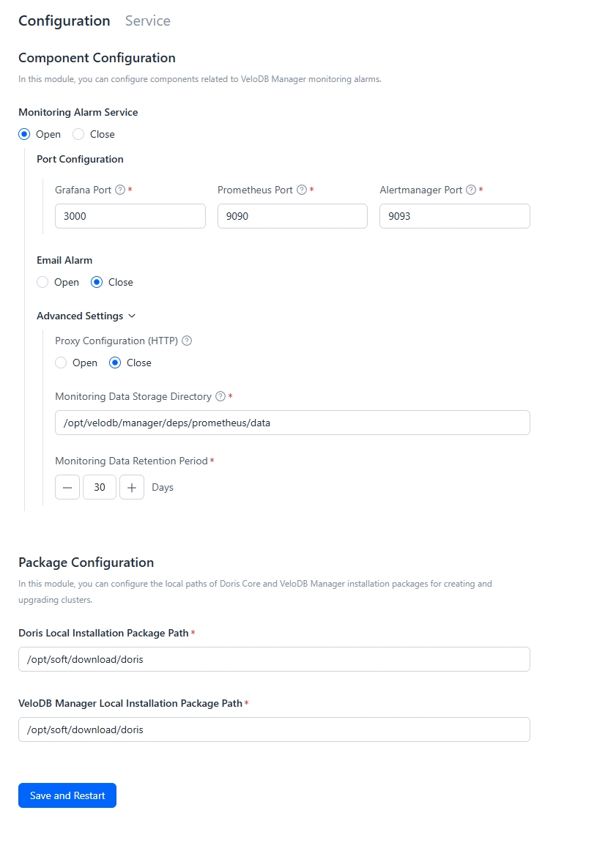616x854 pixels.
Task: Select Close for Monitoring Alarm Service
Action: coord(78,134)
